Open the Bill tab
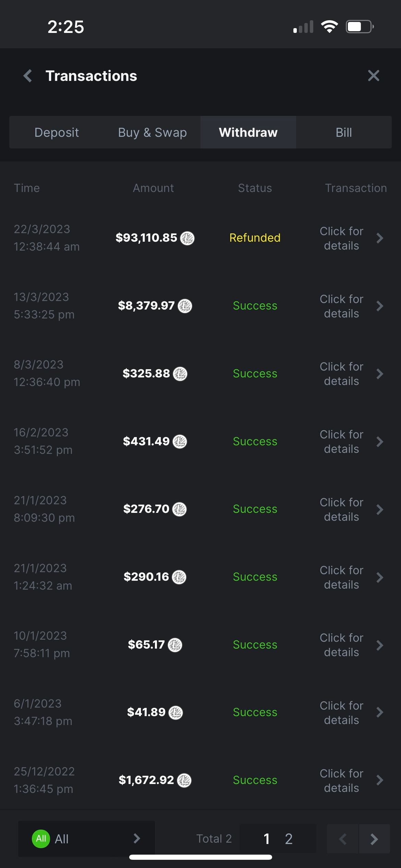This screenshot has width=401, height=868. pos(344,132)
